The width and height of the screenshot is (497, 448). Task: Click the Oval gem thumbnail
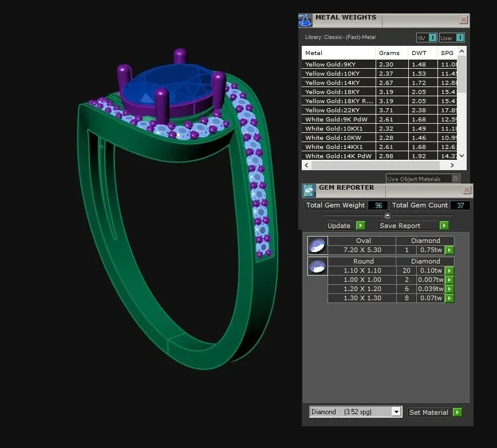(317, 245)
